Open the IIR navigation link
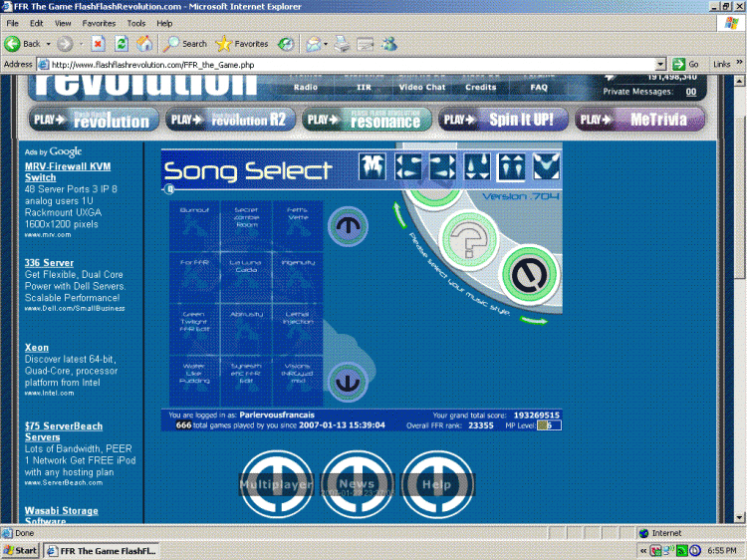 tap(364, 88)
